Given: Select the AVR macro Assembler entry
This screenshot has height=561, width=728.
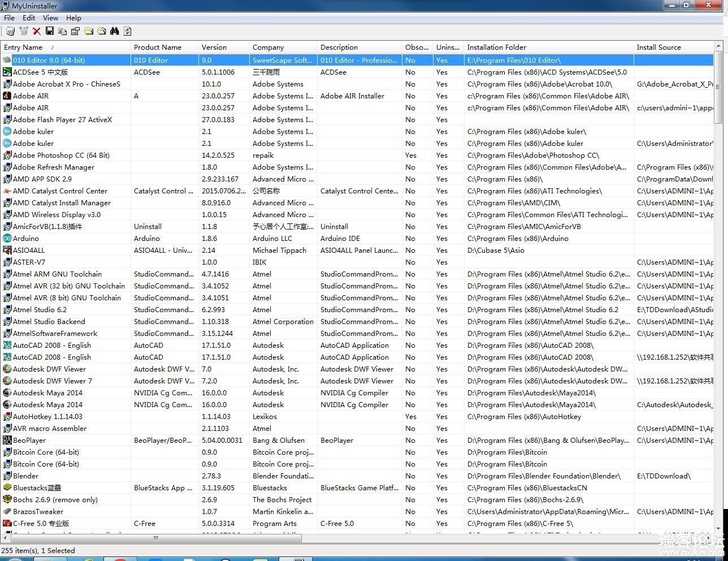Looking at the screenshot, I should coord(50,428).
